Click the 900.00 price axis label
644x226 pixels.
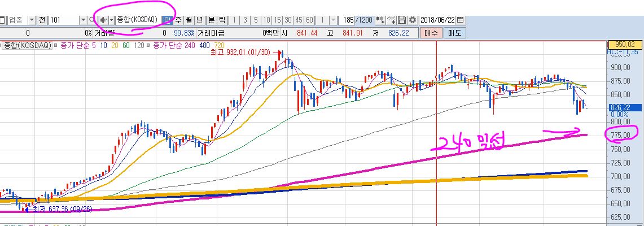(x=620, y=67)
